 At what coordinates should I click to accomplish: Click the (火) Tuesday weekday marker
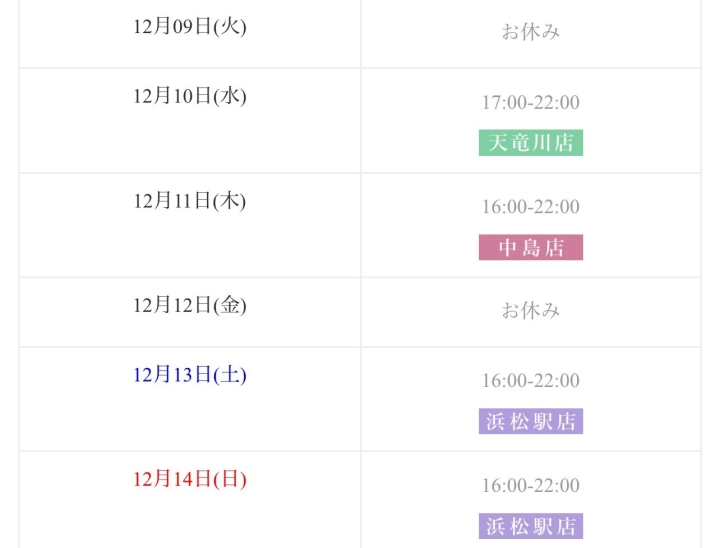[x=229, y=27]
